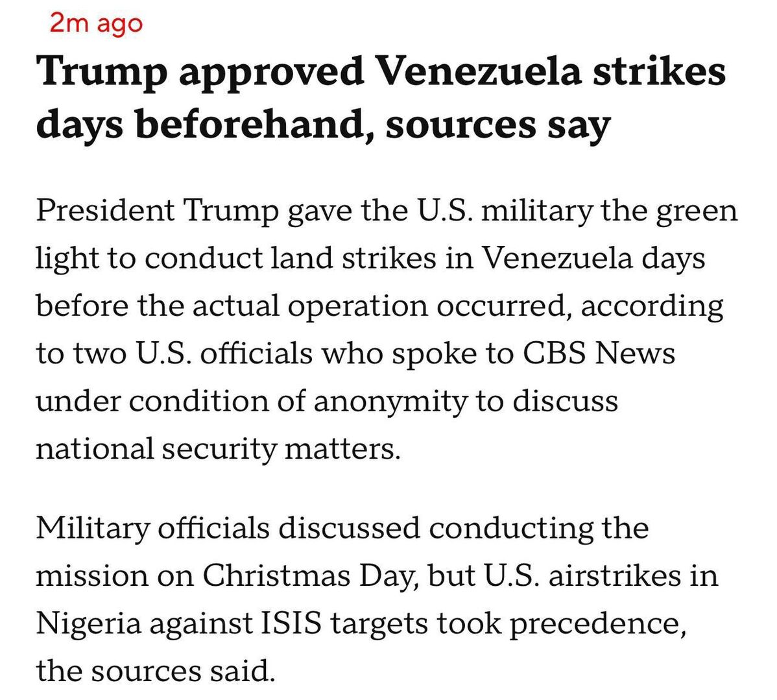Click the word "Nigeria"
The width and height of the screenshot is (777, 700).
88,623
